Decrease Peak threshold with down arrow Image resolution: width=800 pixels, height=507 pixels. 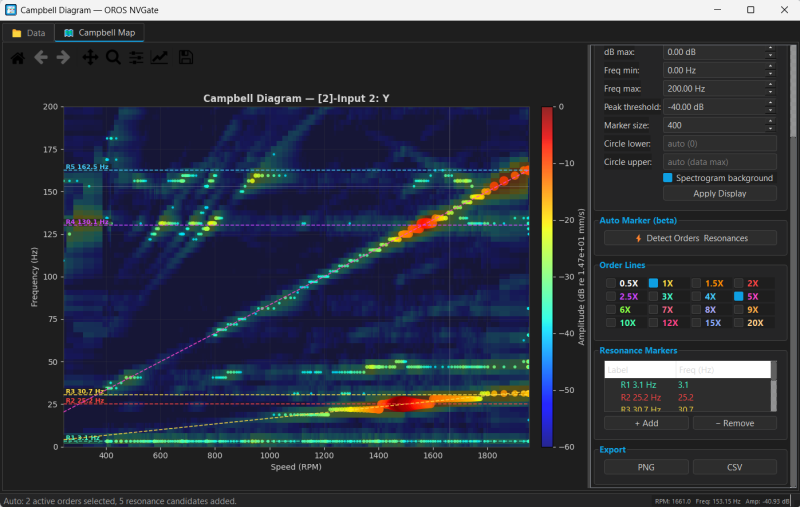click(x=770, y=110)
